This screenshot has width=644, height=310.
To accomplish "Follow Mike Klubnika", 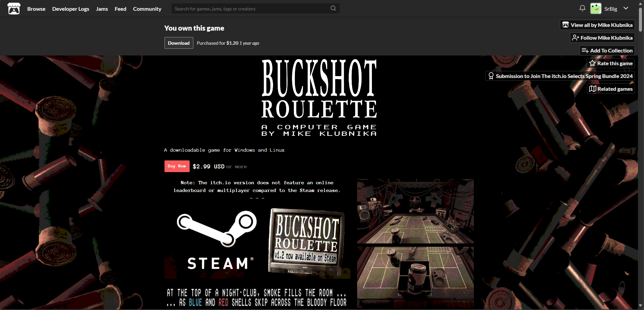I will [602, 38].
